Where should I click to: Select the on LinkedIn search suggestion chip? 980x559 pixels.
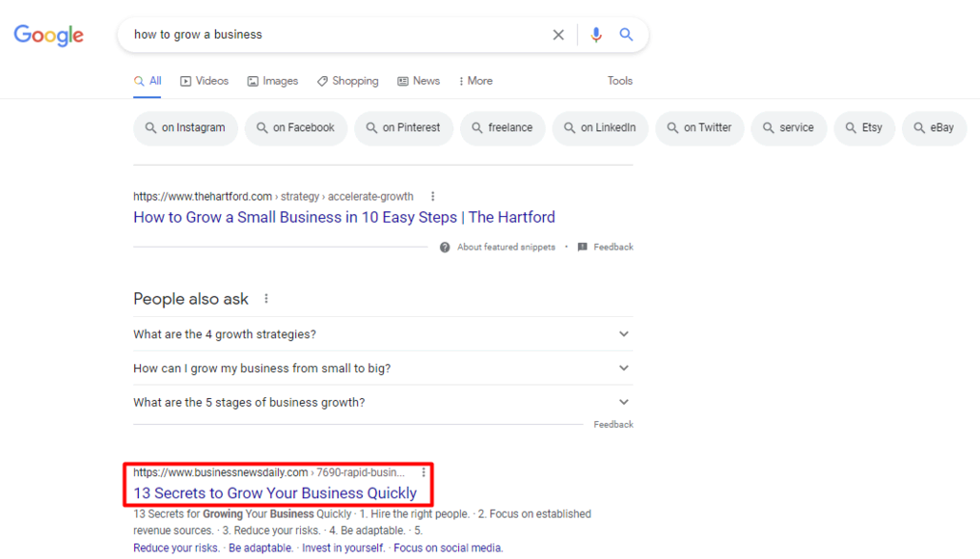tap(599, 127)
